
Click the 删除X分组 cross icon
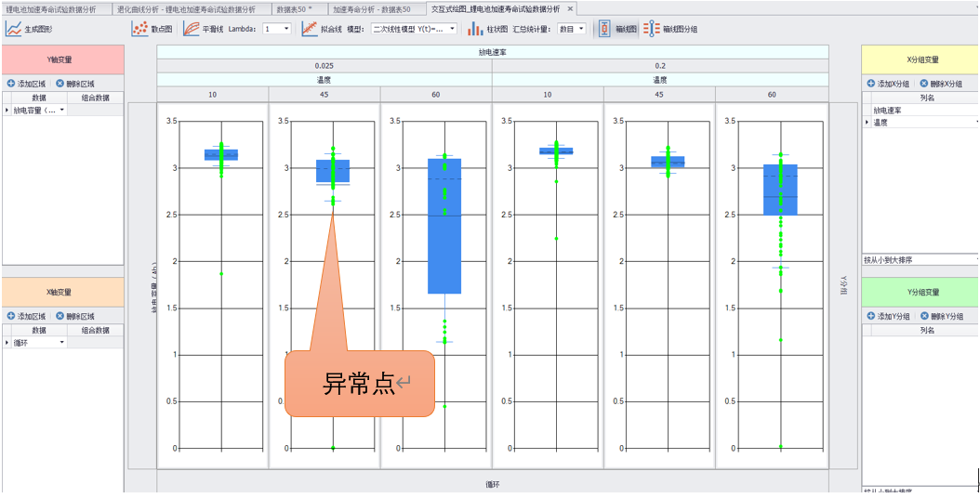click(x=924, y=83)
